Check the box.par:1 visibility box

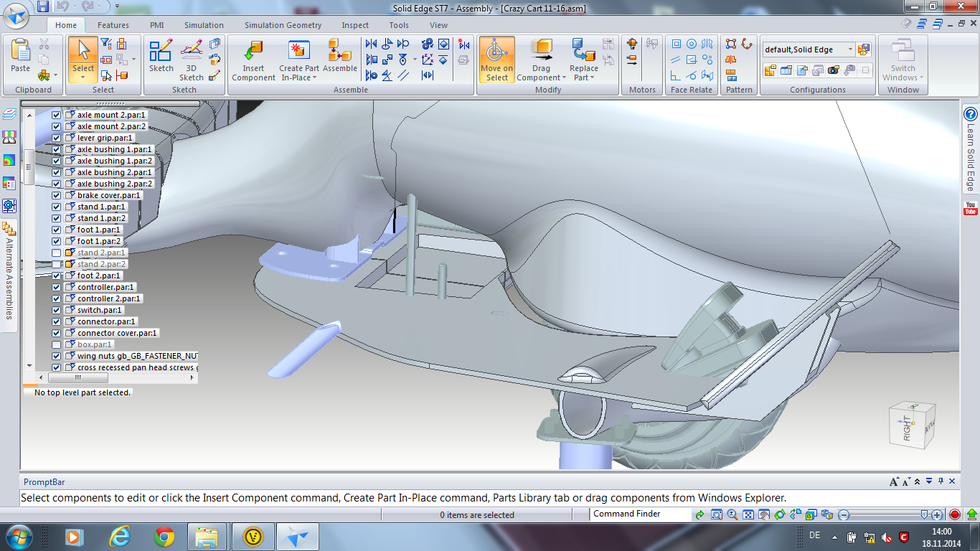(56, 344)
